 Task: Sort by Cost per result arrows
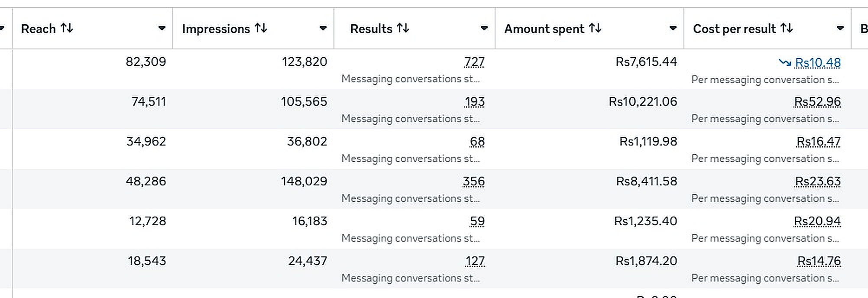(x=787, y=28)
